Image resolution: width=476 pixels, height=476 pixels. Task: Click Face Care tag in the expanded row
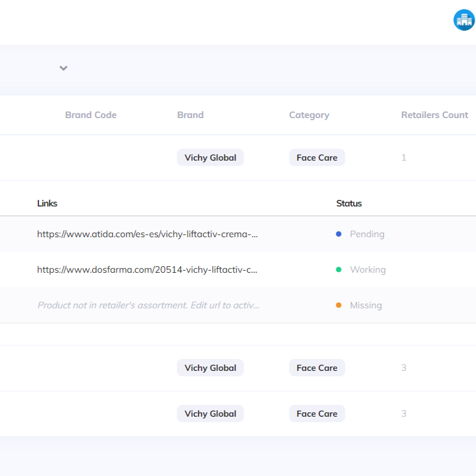(x=317, y=157)
